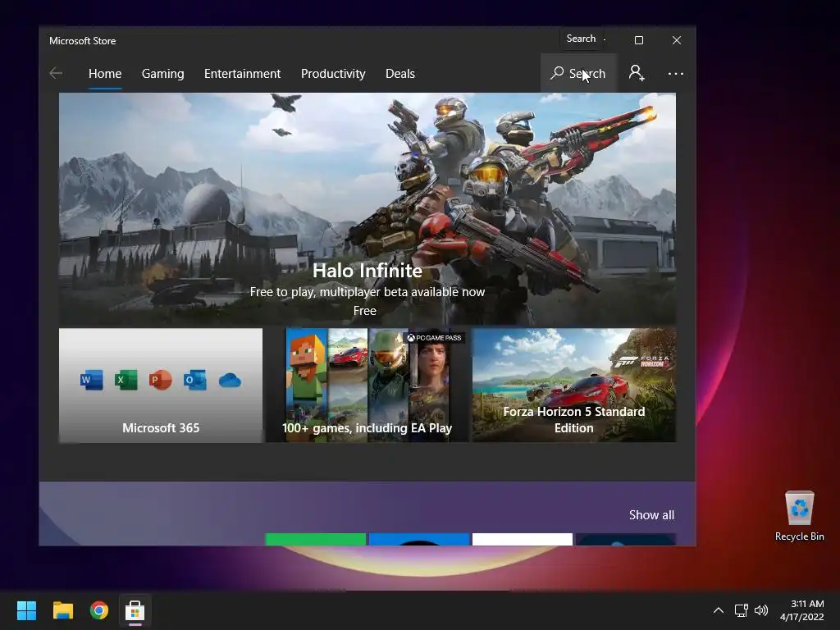Open Forza Horizon 5 Standard Edition tile
The width and height of the screenshot is (840, 630).
(573, 386)
